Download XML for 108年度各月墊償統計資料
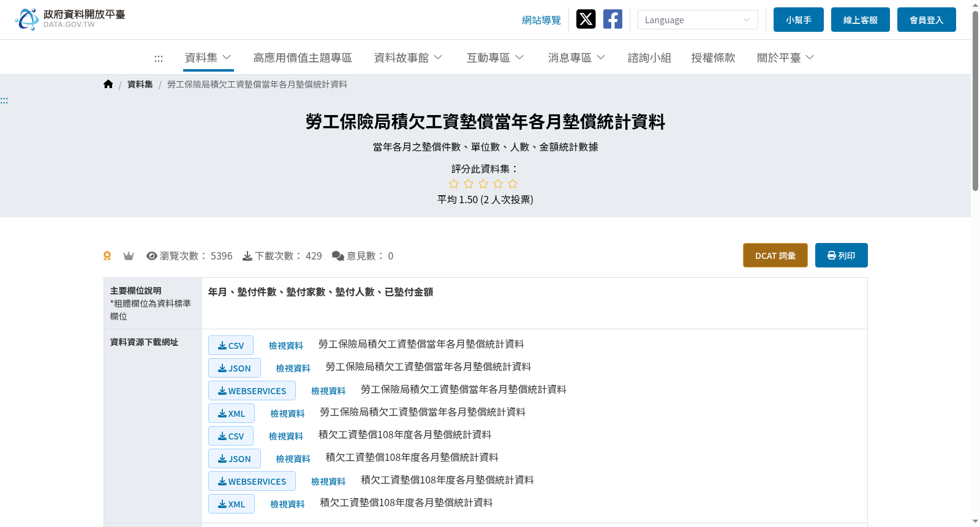This screenshot has width=980, height=527. tap(232, 504)
